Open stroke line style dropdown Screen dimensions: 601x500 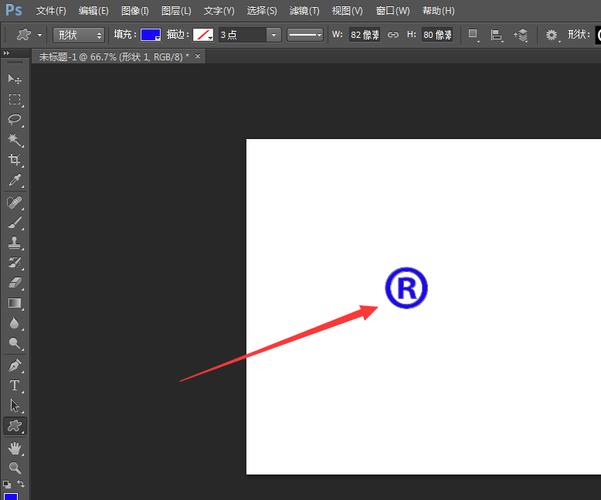[x=305, y=35]
